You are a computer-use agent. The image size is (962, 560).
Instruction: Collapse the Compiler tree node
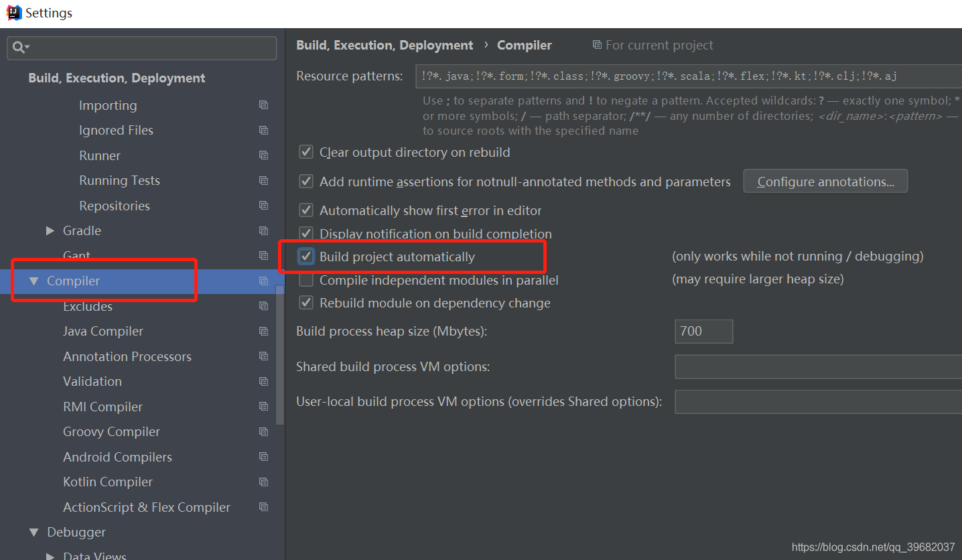tap(34, 281)
